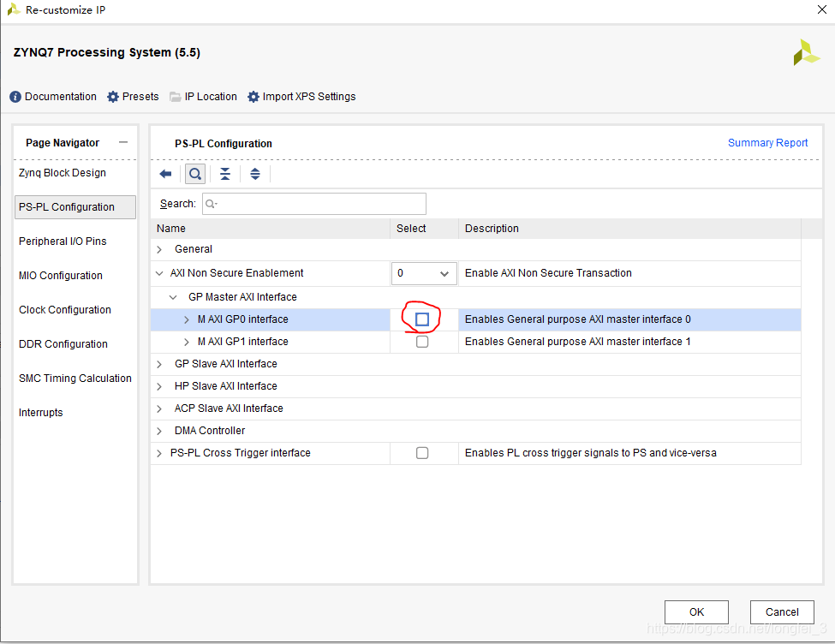Open DDR Configuration page
The height and width of the screenshot is (644, 835).
tap(63, 343)
